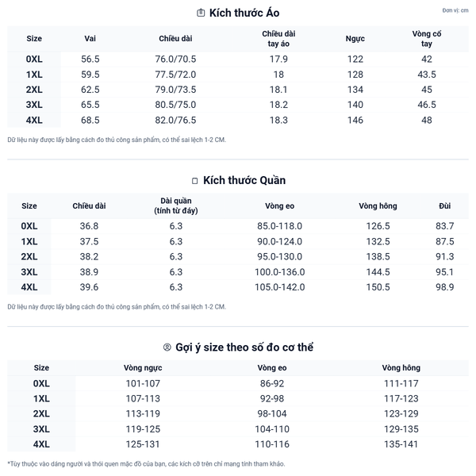Click the Dài quần (tính từ đáy) header
Viewport: 476px width, 476px height.
tap(176, 206)
